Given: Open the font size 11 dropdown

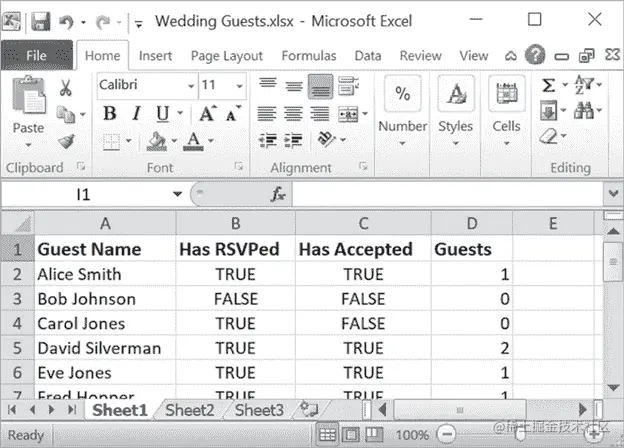Looking at the screenshot, I should (239, 86).
